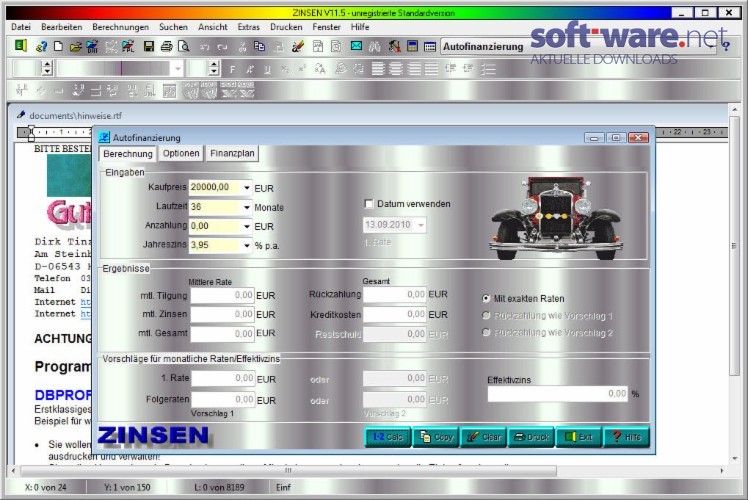The image size is (748, 500).
Task: Send by e-mail via envelope icon
Action: (356, 46)
